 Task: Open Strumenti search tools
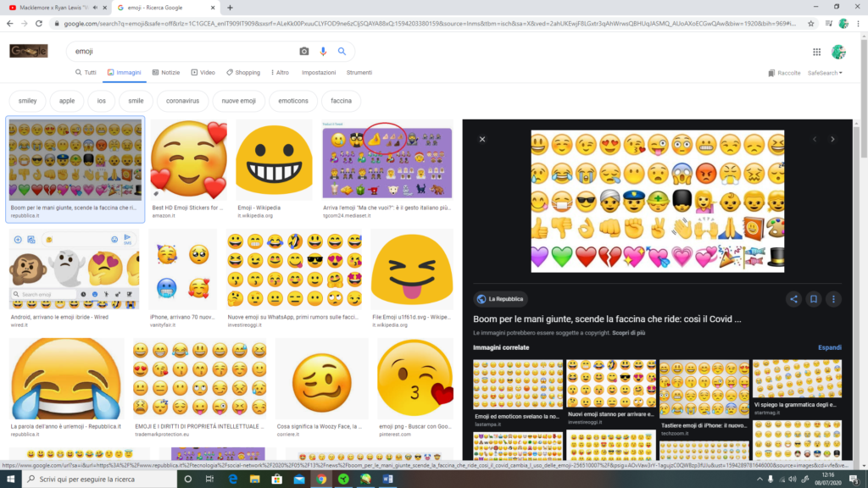click(x=359, y=73)
